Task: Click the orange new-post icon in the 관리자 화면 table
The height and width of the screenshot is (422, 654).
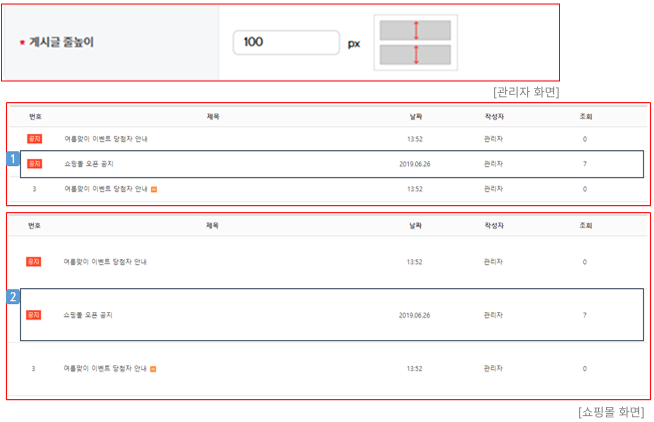Action: pyautogui.click(x=154, y=188)
